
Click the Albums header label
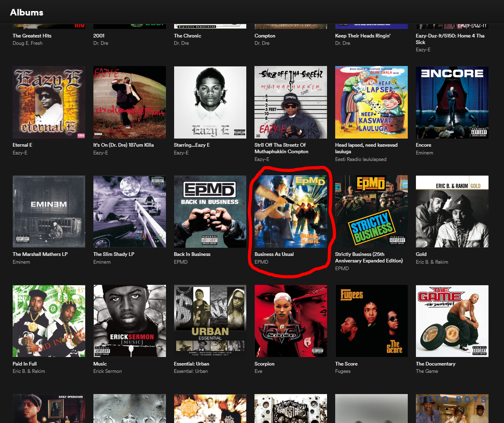click(27, 12)
